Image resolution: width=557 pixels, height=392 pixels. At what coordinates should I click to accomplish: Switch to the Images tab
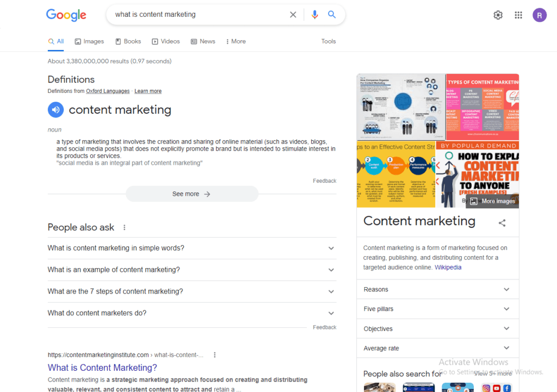click(89, 41)
